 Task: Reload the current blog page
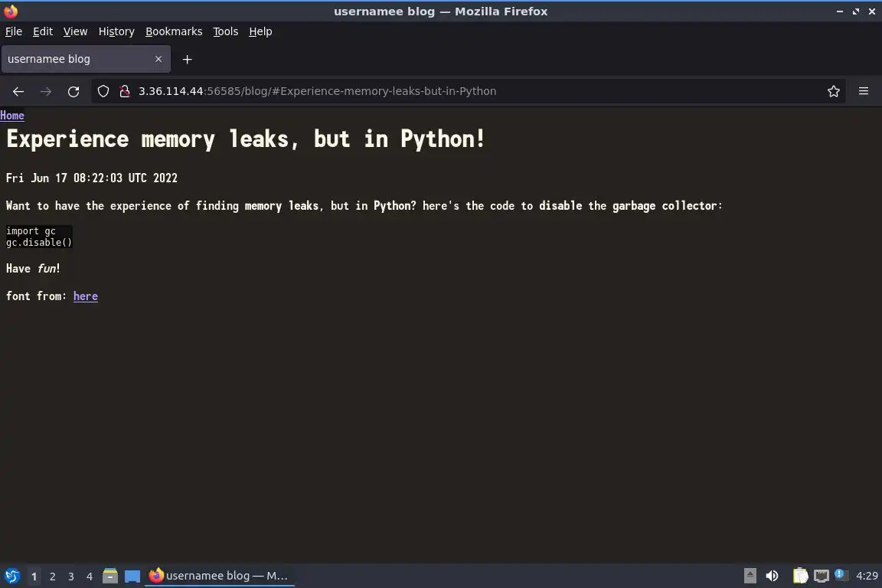point(73,91)
